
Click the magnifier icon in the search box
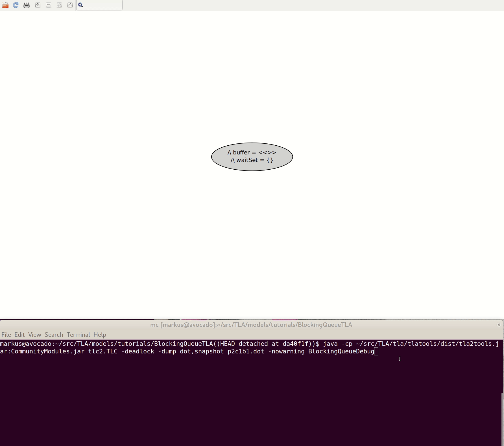(81, 5)
